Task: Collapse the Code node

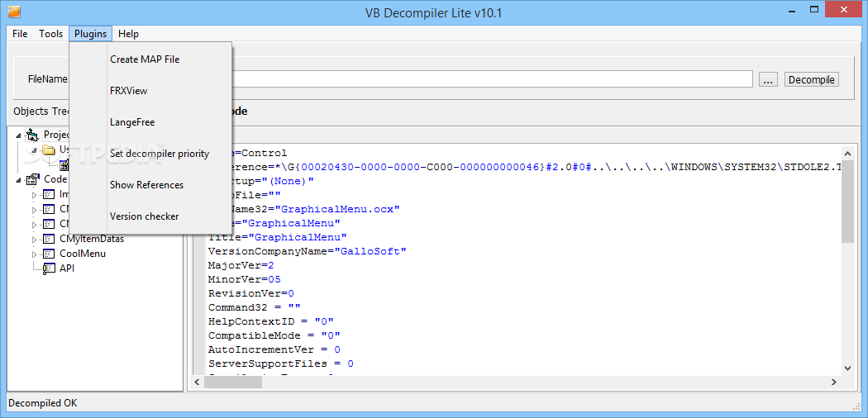Action: [x=20, y=180]
